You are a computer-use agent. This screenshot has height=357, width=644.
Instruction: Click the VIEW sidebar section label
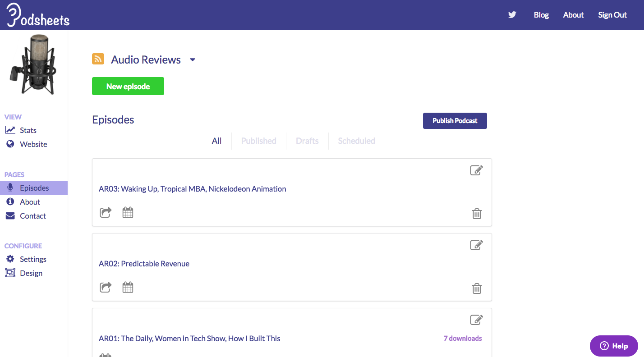[13, 117]
